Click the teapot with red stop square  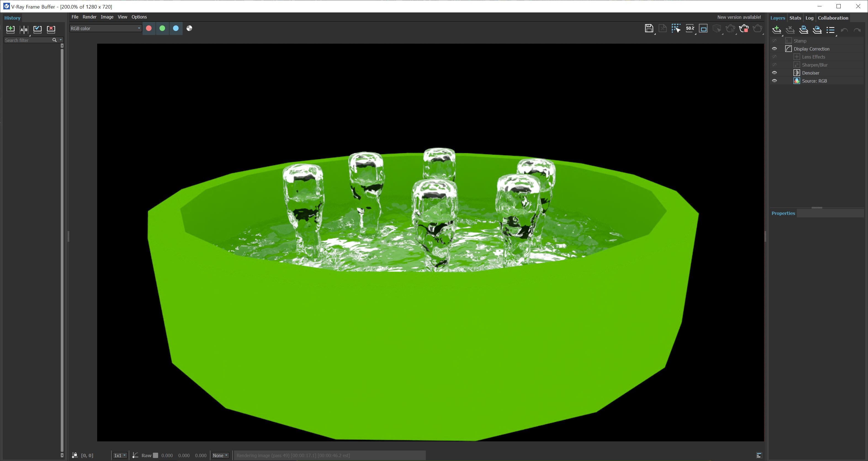pos(744,29)
